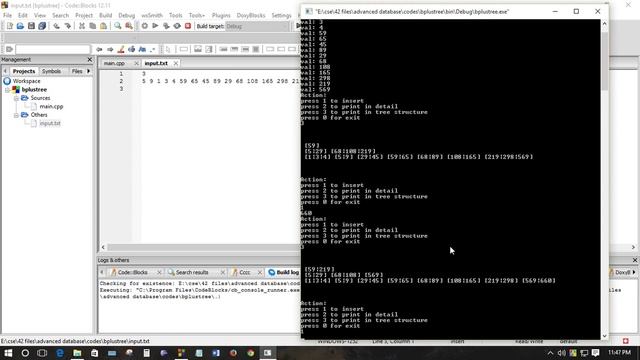Viewport: 640px width, 360px height.
Task: Collapse the Sources folder
Action: tap(16, 98)
